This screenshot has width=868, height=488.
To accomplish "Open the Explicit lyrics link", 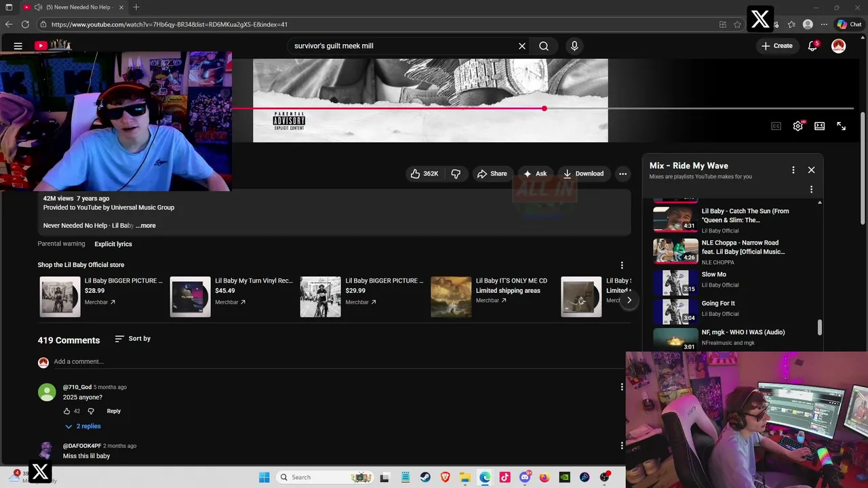I will tap(113, 244).
